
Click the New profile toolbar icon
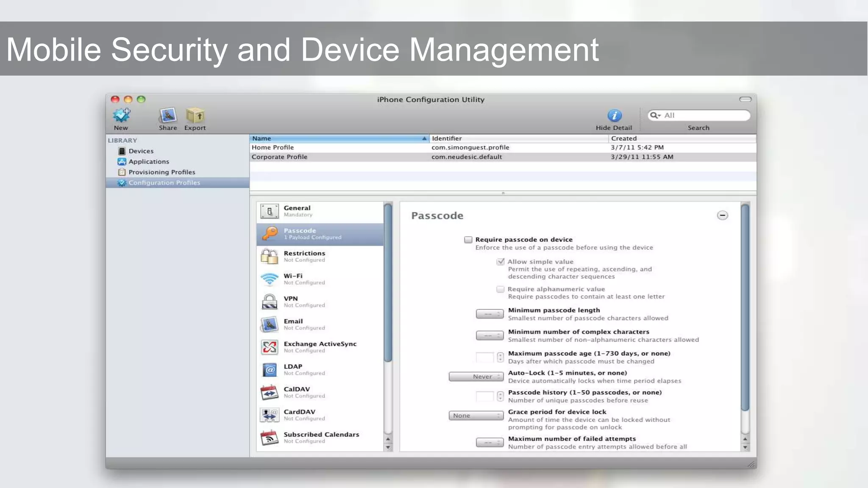(122, 115)
